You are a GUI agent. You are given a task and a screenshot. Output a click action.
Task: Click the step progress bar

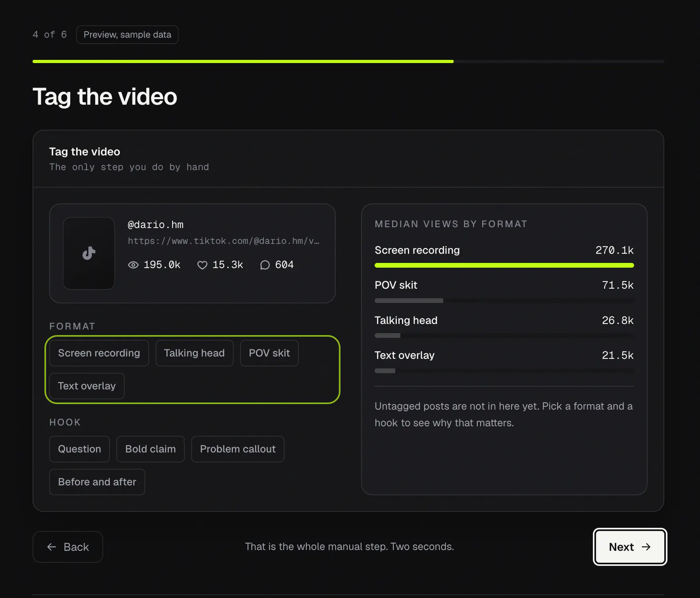pyautogui.click(x=348, y=61)
